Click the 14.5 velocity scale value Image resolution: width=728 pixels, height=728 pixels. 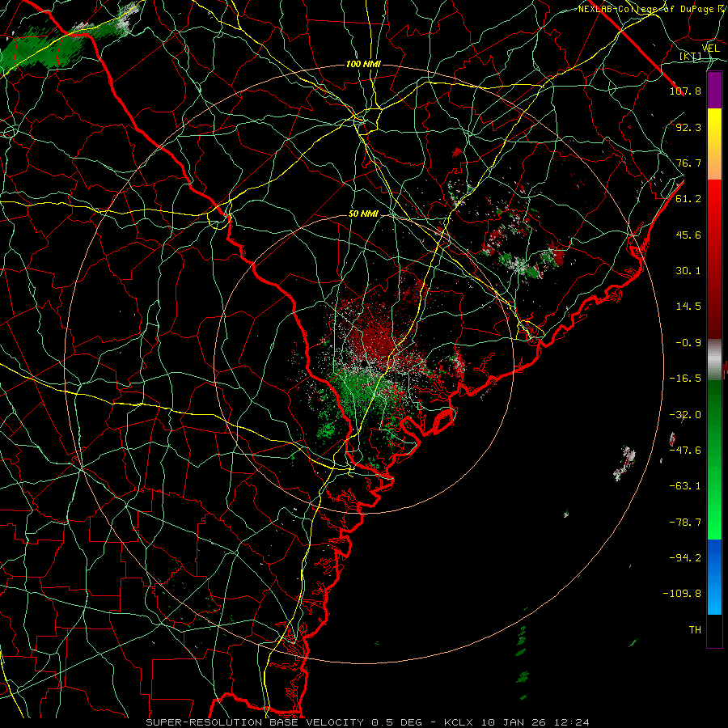coord(688,307)
